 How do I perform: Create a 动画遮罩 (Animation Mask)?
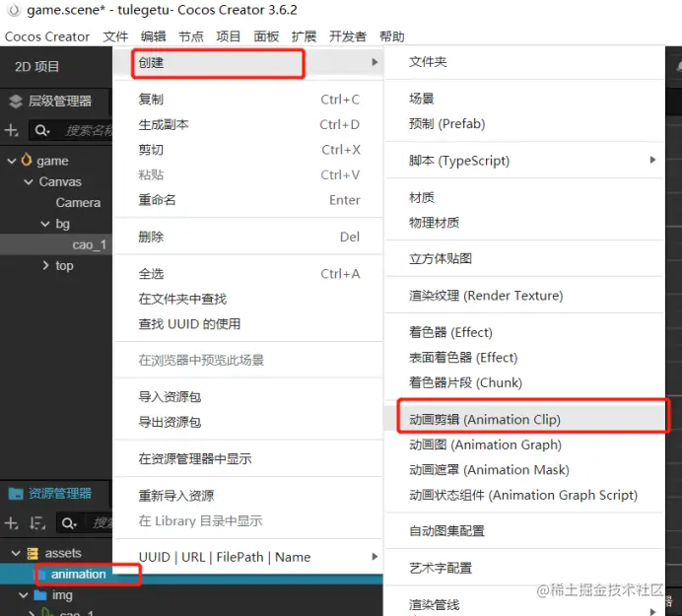click(524, 470)
